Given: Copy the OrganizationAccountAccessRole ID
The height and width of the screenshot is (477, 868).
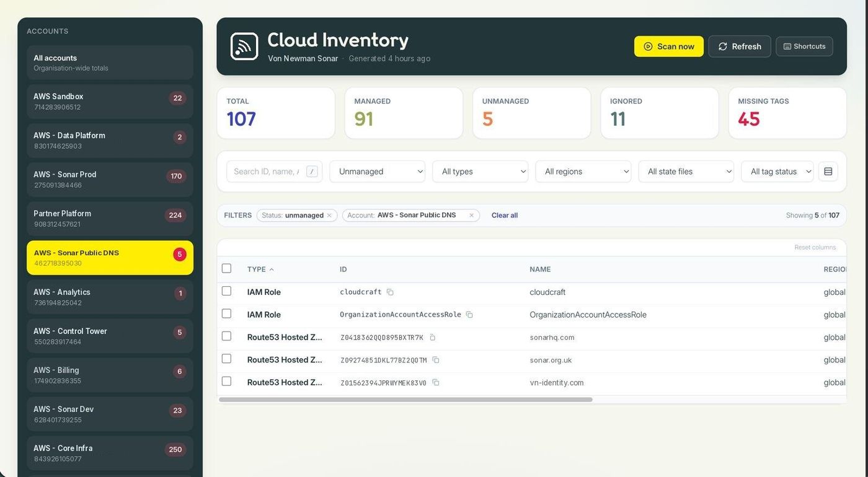Looking at the screenshot, I should 469,315.
